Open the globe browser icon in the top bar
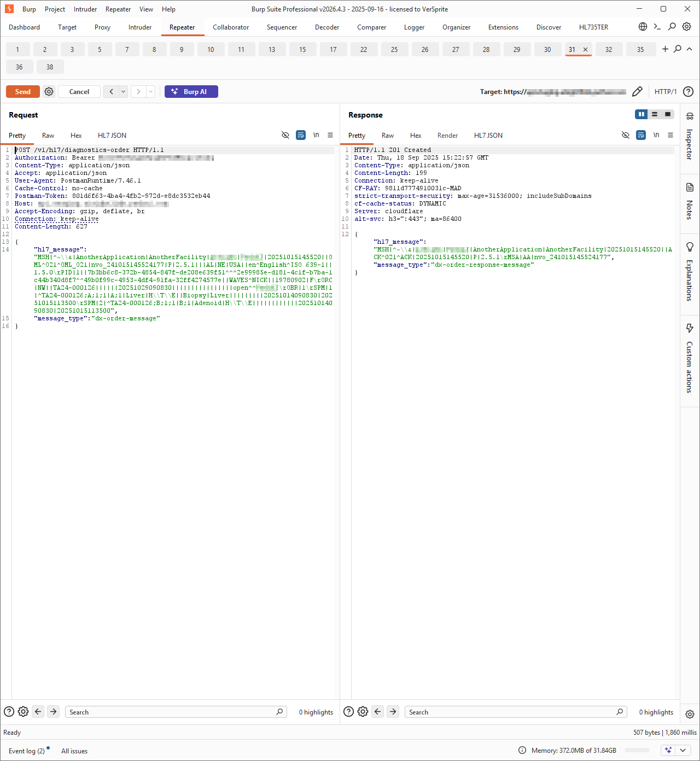The width and height of the screenshot is (700, 761). 643,27
